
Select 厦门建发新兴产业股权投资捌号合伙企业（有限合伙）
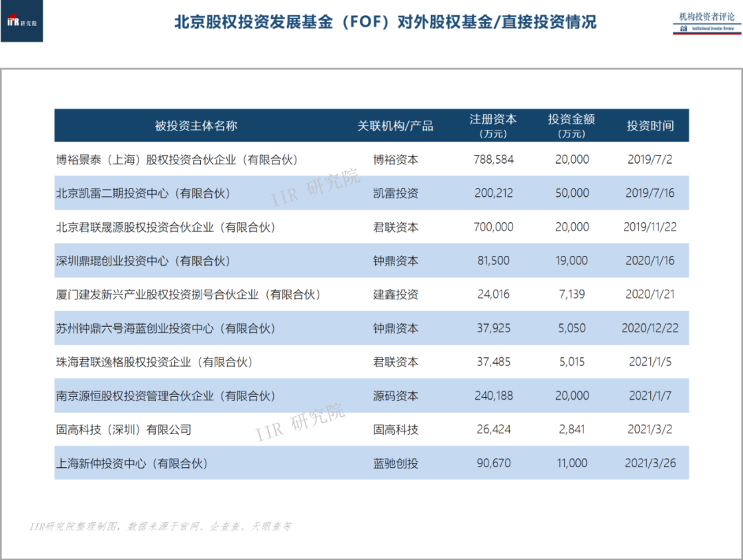188,294
